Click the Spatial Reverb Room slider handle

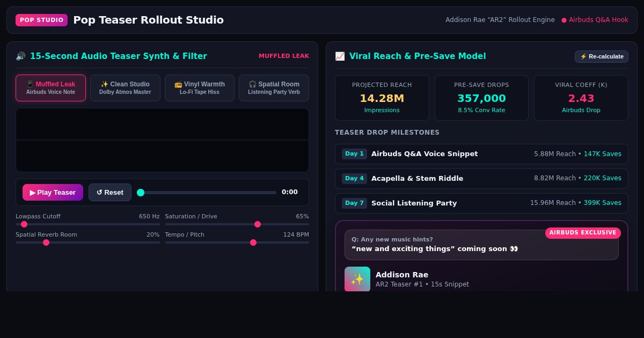(46, 243)
